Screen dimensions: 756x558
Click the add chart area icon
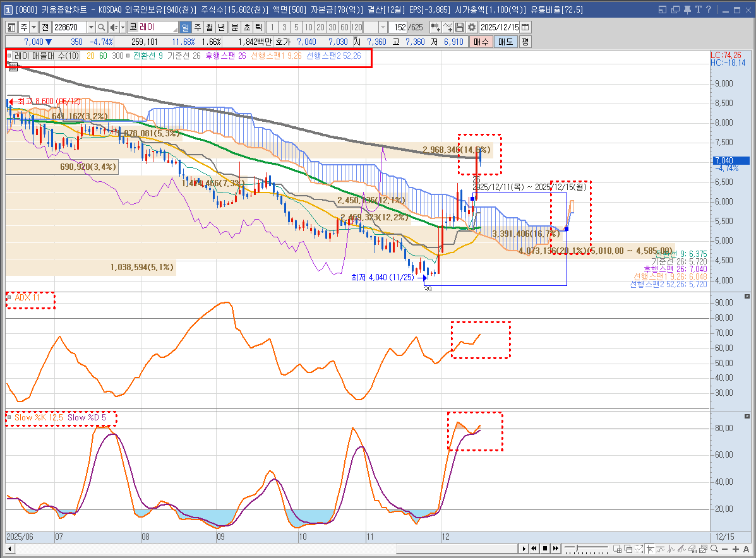tap(618, 549)
